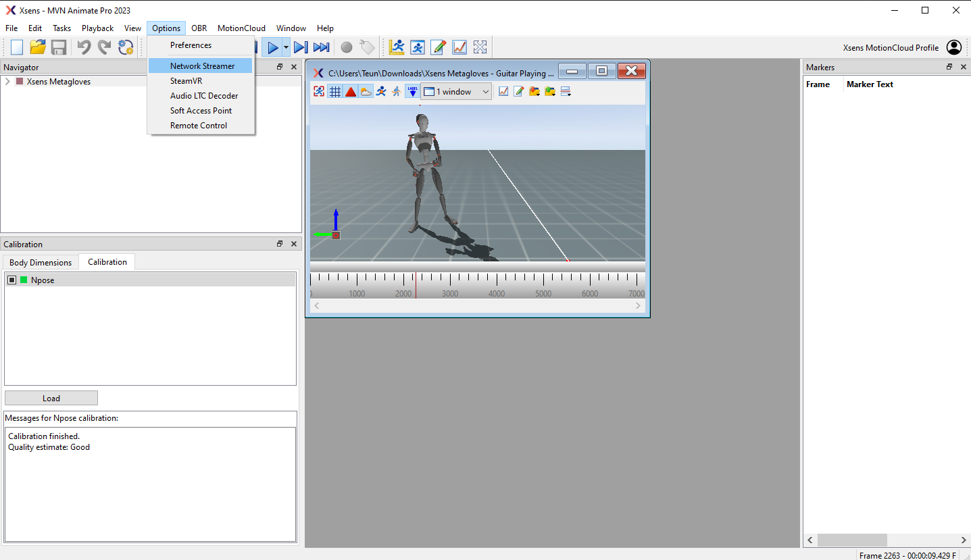Image resolution: width=971 pixels, height=560 pixels.
Task: Click the timeline ruler at 4000
Action: 497,293
